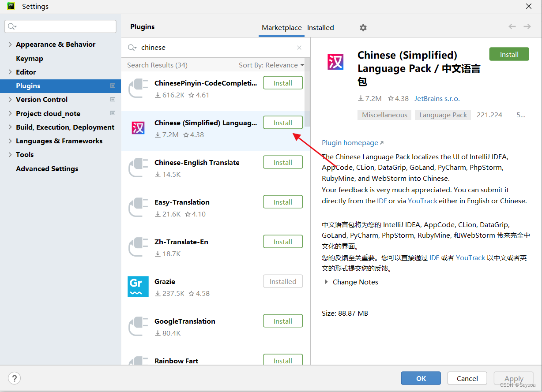The image size is (542, 392).
Task: Expand the Version Control node
Action: pos(10,100)
